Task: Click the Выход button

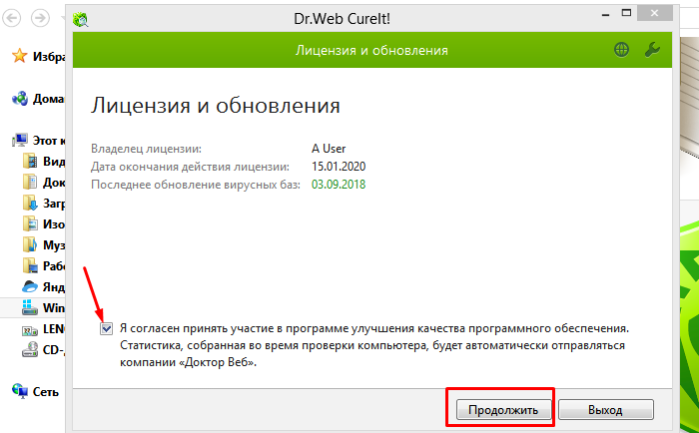Action: click(606, 409)
